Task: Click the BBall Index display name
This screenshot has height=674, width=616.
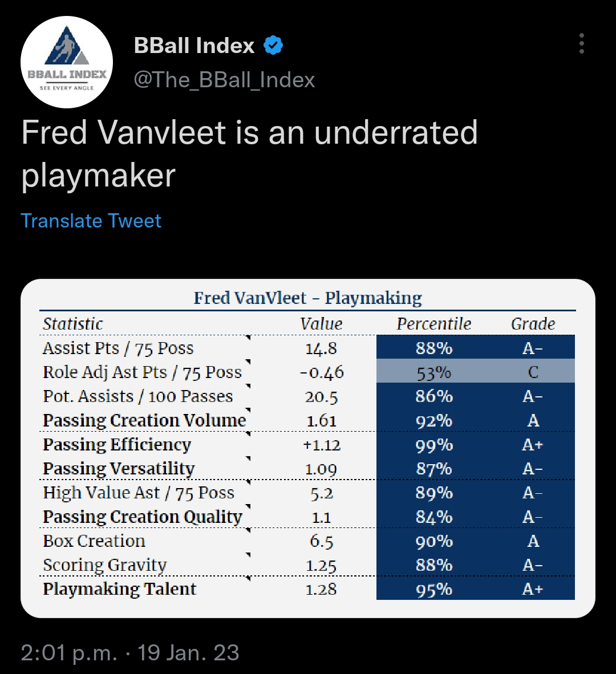Action: pyautogui.click(x=194, y=46)
